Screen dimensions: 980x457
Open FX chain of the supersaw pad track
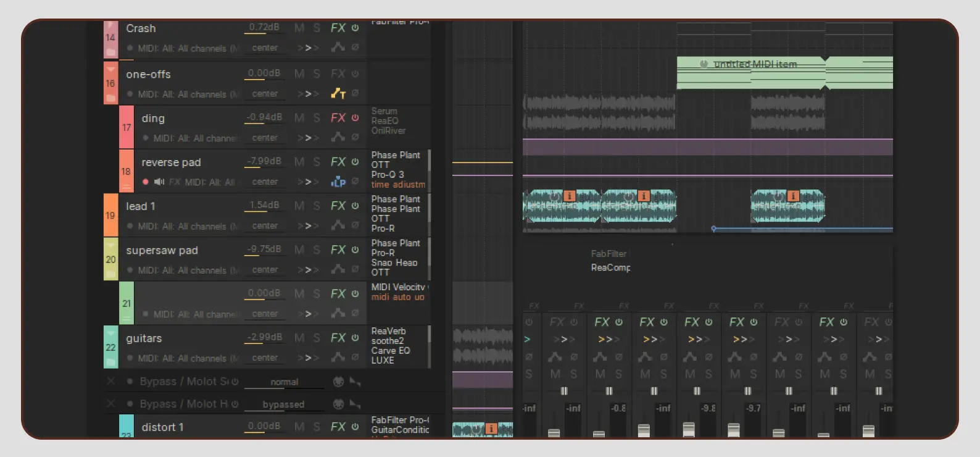[338, 249]
